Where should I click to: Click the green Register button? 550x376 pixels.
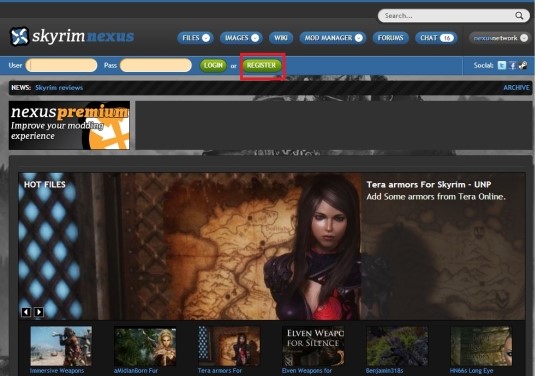tap(262, 66)
